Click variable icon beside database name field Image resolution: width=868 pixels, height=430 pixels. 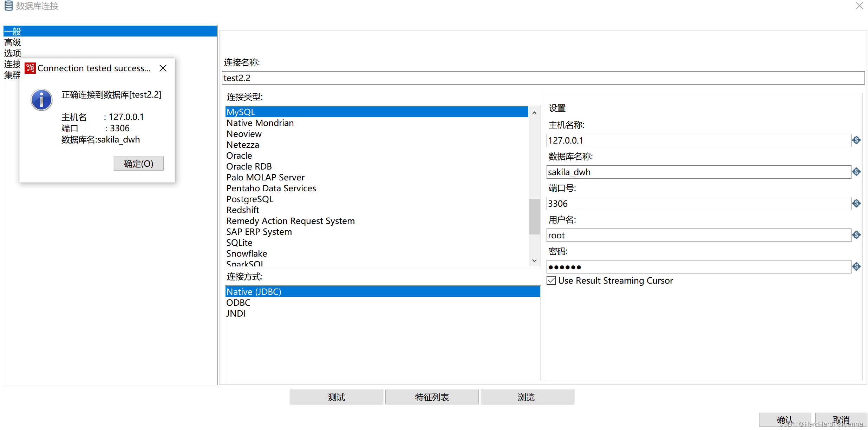[856, 172]
